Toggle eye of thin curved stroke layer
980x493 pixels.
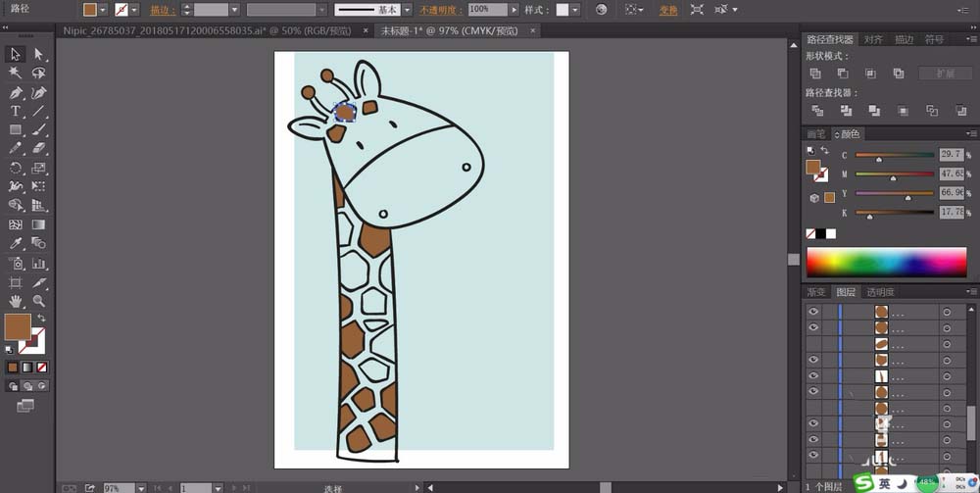[x=813, y=375]
